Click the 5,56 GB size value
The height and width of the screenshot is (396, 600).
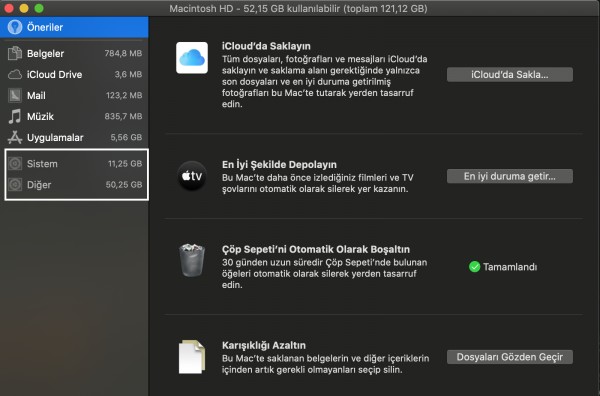point(126,137)
